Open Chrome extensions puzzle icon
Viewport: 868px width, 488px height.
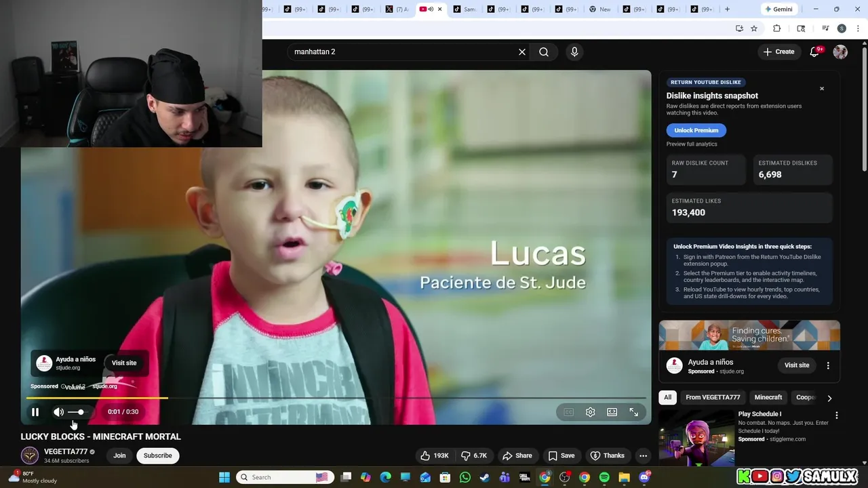777,28
